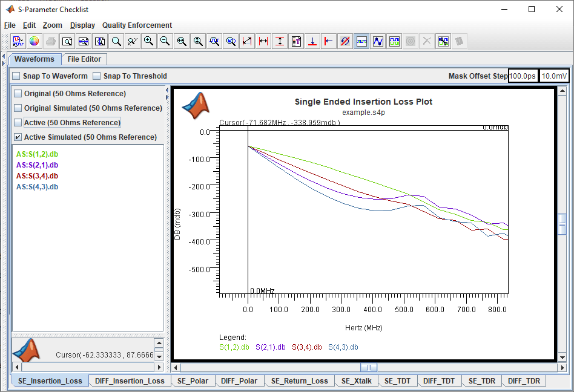Select the vertical measure arrow tool
This screenshot has width=574, height=392.
pos(280,41)
